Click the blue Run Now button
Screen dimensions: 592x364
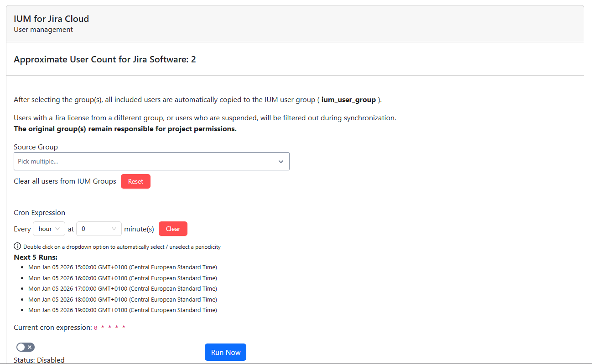tap(225, 352)
